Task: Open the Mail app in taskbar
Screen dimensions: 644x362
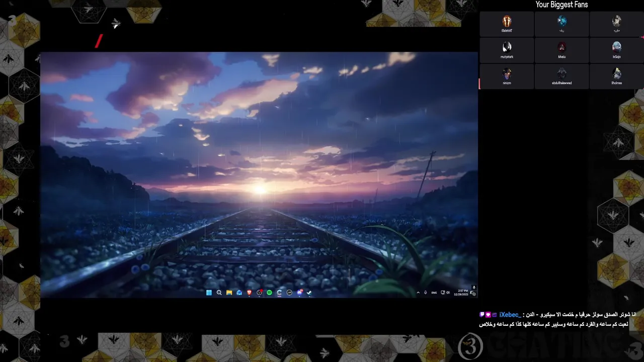Action: [x=239, y=293]
